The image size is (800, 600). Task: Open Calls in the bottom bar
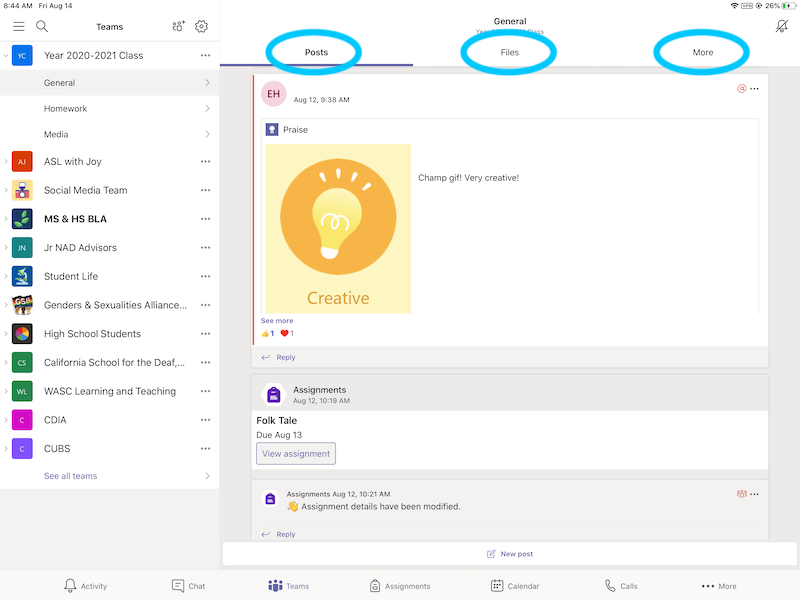pyautogui.click(x=621, y=586)
